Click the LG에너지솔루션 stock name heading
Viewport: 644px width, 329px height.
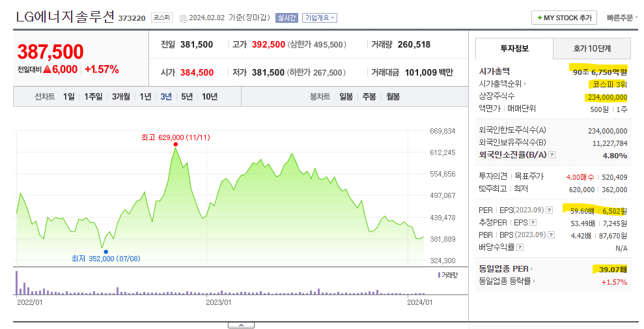click(65, 17)
